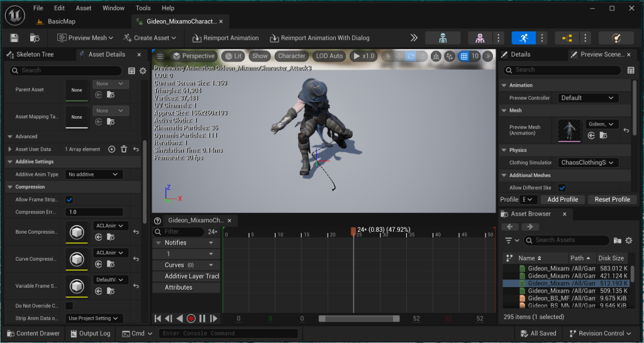644x343 pixels.
Task: Play animation in reverse
Action: click(179, 318)
